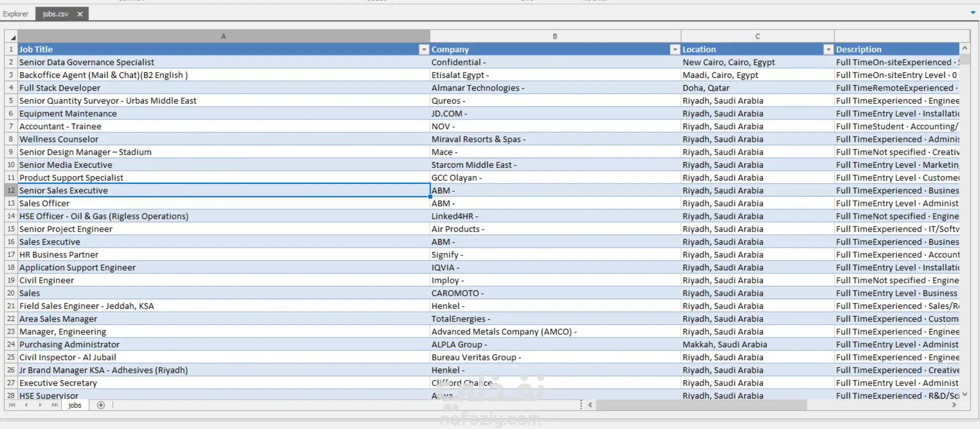Screen dimensions: 980x429
Task: Select Senior Design Manager – Stadium cell
Action: [x=223, y=152]
